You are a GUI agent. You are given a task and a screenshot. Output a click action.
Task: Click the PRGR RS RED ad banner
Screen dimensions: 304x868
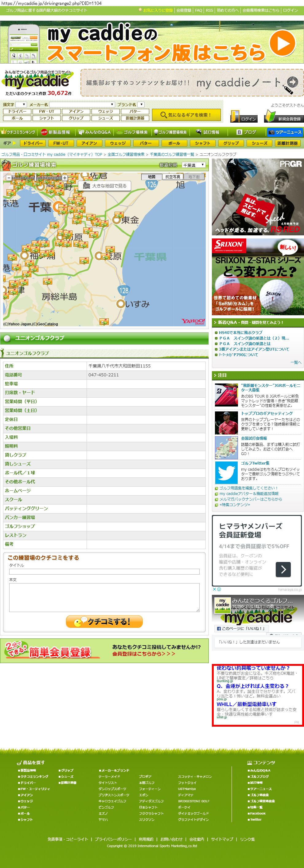[x=258, y=197]
